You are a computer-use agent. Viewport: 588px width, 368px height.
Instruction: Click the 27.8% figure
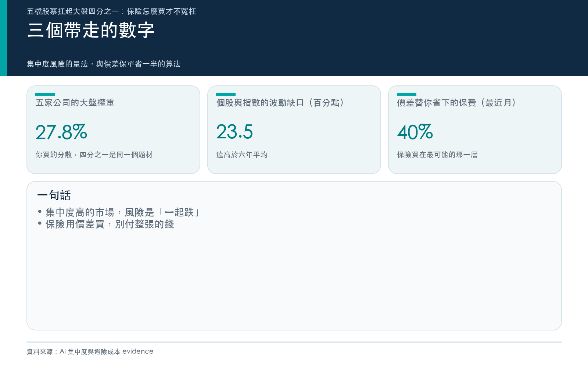(x=61, y=132)
